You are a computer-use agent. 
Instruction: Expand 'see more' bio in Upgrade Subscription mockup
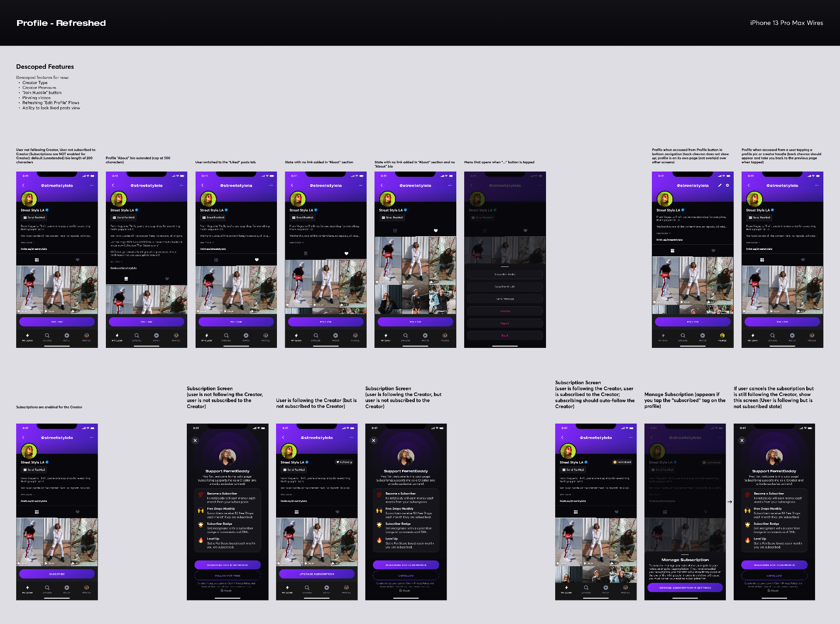pos(288,494)
